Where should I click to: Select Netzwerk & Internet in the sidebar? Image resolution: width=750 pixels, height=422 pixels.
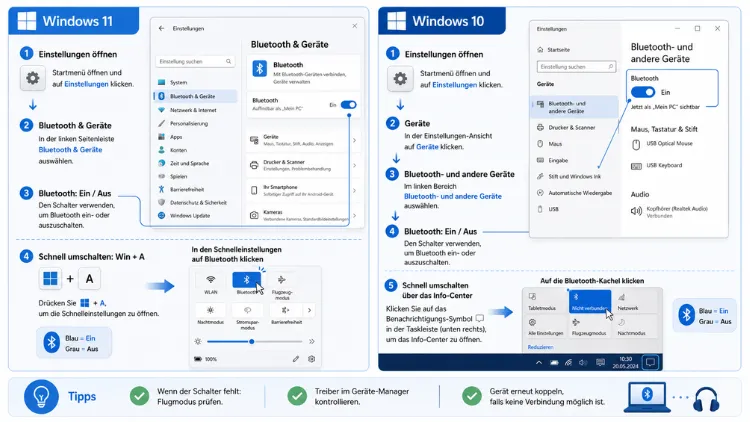point(195,110)
